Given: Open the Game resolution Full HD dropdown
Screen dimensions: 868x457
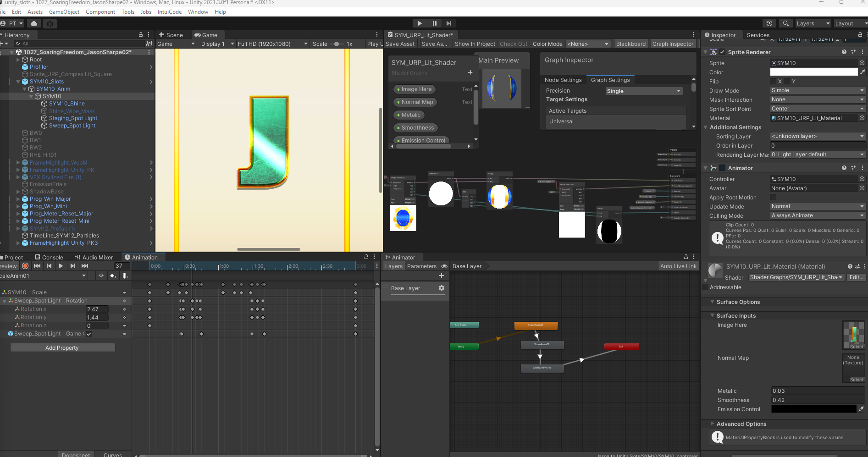Looking at the screenshot, I should pyautogui.click(x=272, y=44).
